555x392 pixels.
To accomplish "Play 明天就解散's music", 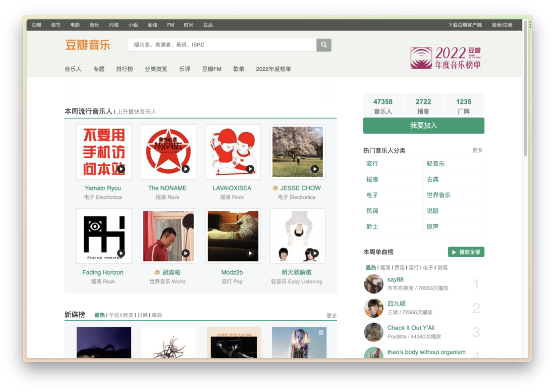I will 315,253.
